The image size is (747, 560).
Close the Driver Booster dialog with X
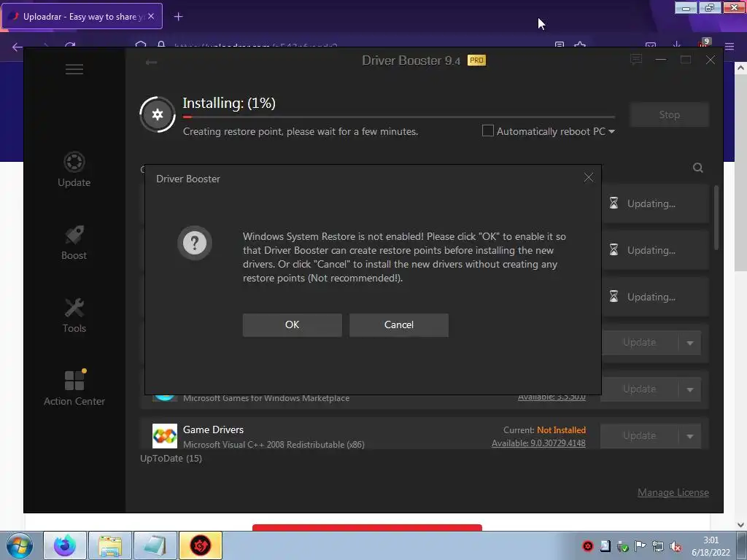coord(589,178)
